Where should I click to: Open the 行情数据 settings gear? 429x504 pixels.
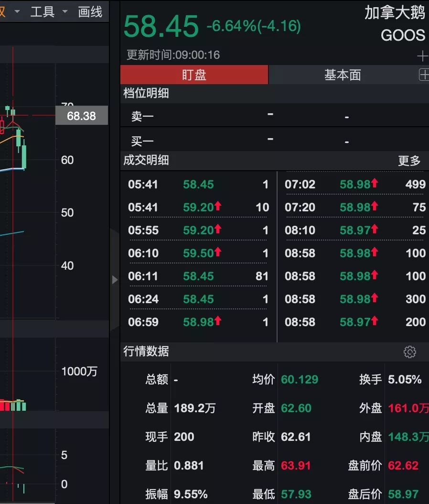pyautogui.click(x=410, y=351)
